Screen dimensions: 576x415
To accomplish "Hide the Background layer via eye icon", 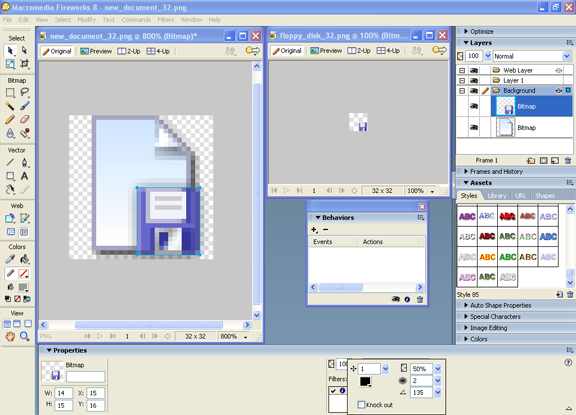I will click(474, 91).
